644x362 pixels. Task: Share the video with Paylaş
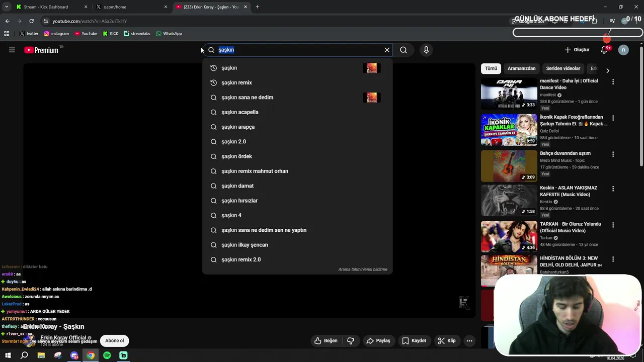point(378,340)
